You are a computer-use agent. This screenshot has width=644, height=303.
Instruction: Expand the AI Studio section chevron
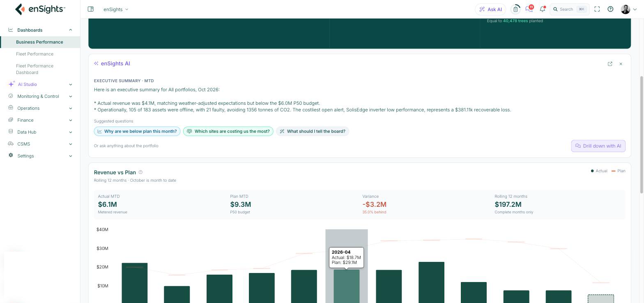point(70,84)
